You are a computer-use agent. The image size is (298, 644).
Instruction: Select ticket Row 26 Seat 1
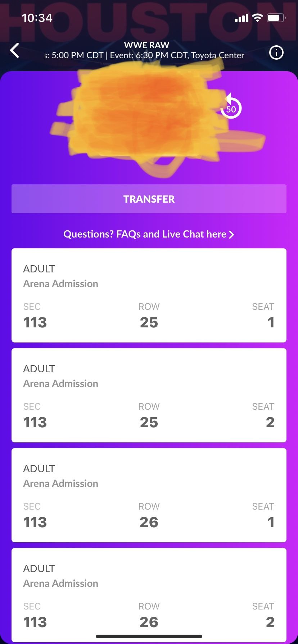coord(149,495)
